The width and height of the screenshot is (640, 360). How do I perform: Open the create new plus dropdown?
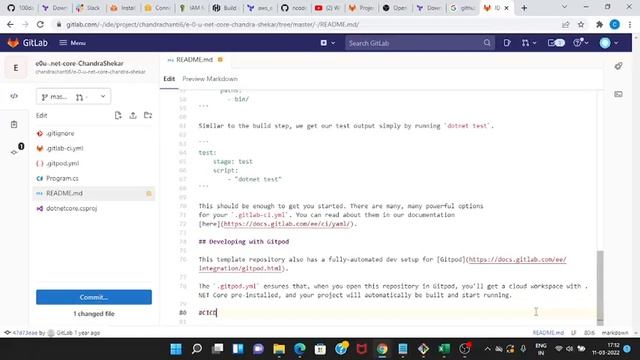[328, 43]
